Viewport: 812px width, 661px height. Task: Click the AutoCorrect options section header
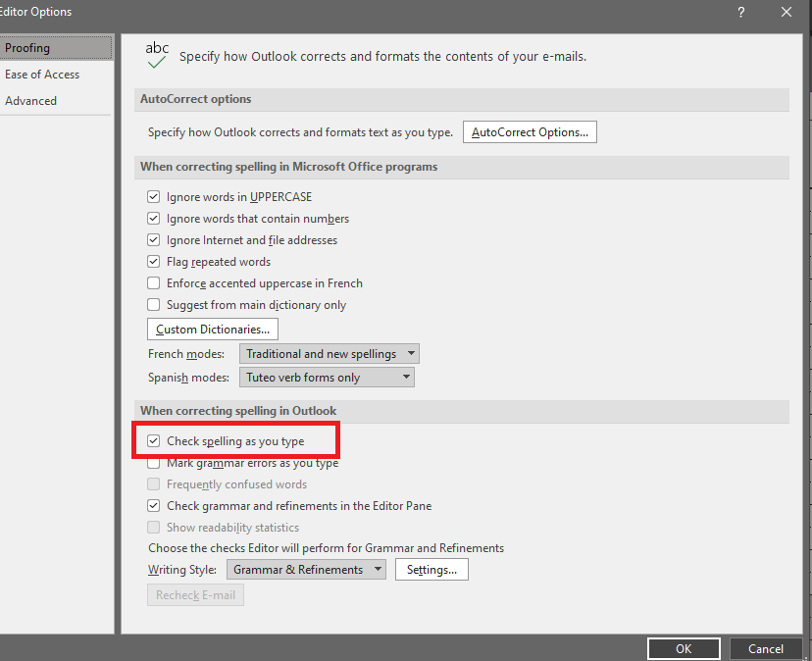[462, 99]
